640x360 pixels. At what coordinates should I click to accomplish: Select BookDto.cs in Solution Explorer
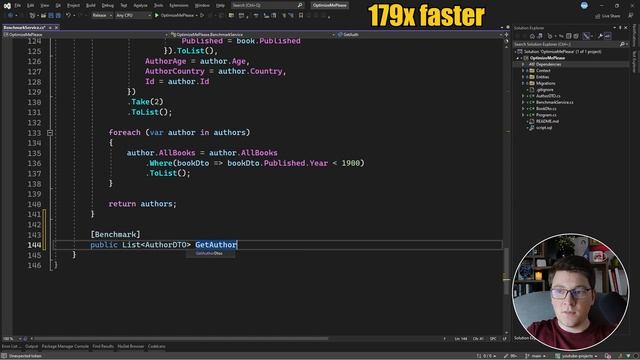coord(546,109)
